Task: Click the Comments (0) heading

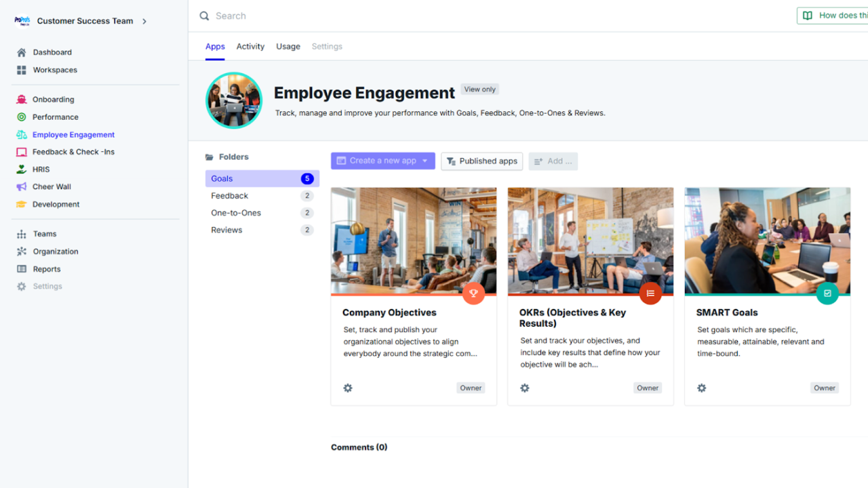Action: pos(359,447)
